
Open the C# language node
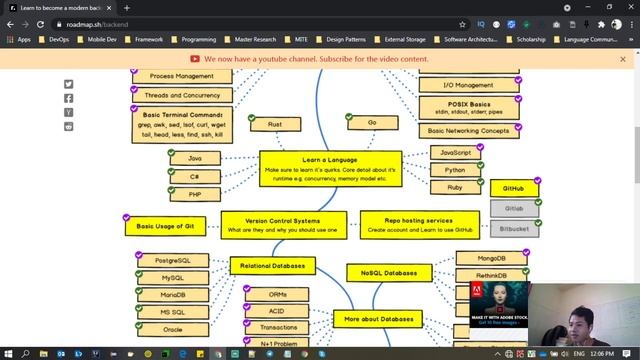(195, 177)
